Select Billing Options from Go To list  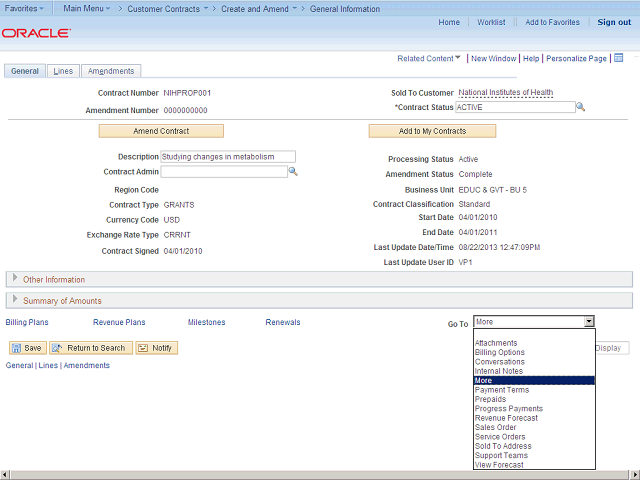click(x=500, y=352)
